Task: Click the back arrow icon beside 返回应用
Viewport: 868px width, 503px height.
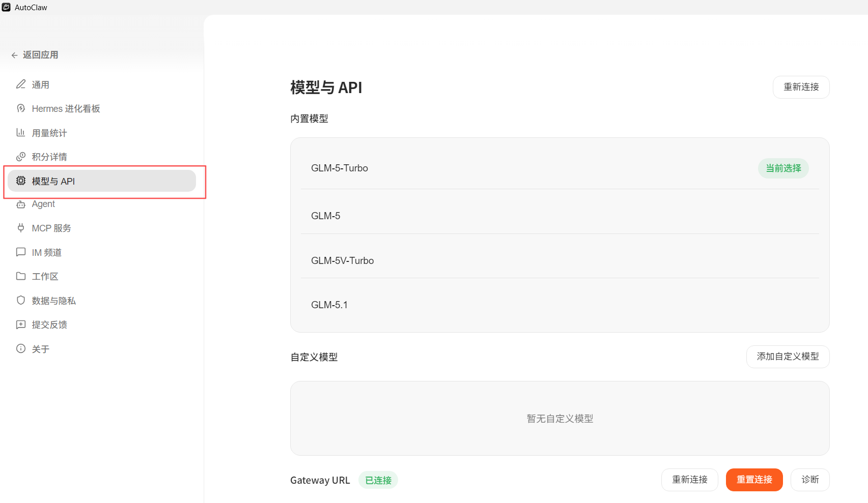Action: [14, 55]
